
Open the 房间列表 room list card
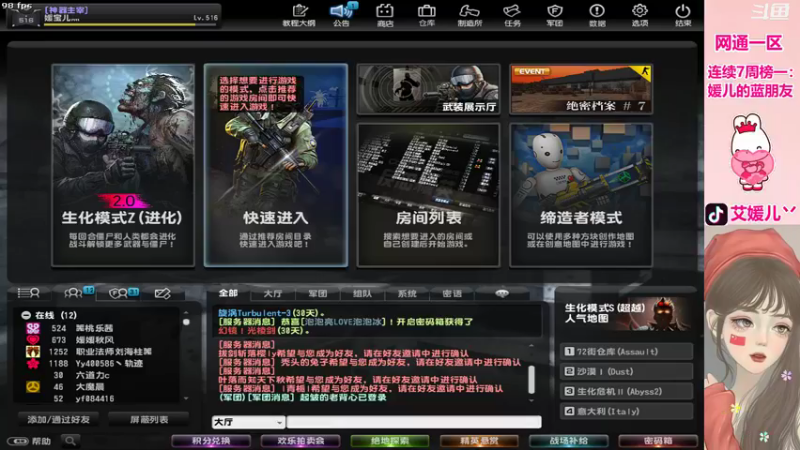click(428, 195)
